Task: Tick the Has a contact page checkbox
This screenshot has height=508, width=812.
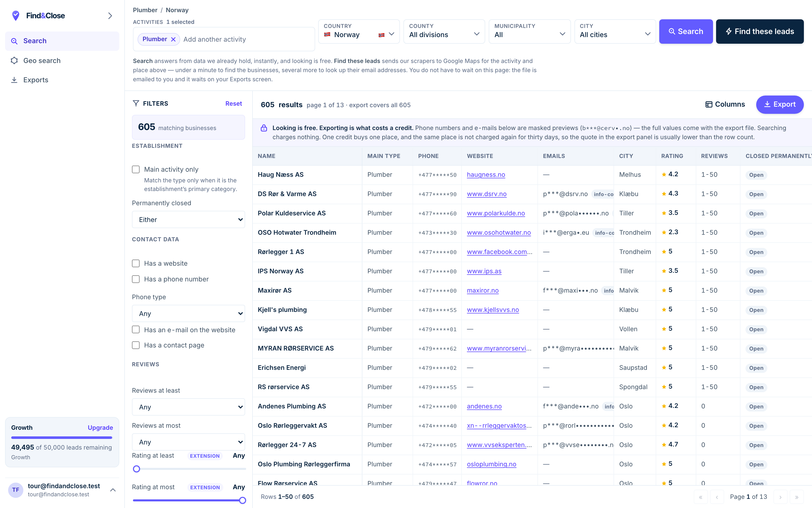Action: [x=136, y=345]
